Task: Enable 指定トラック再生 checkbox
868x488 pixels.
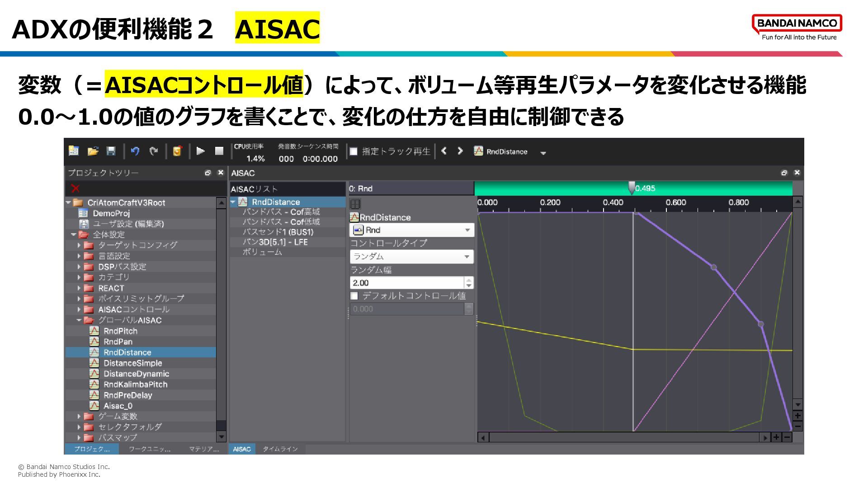Action: 354,151
